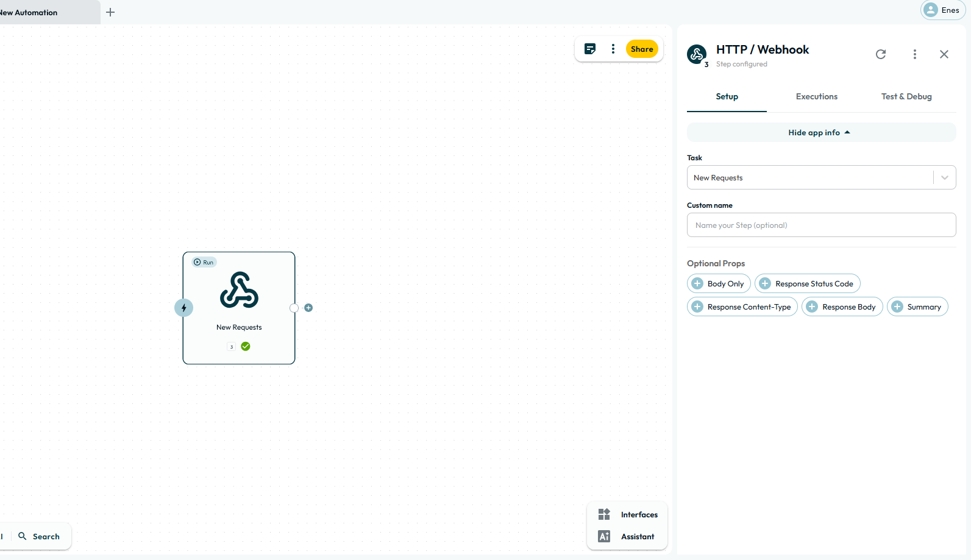This screenshot has width=971, height=560.
Task: Add next step with plus connector
Action: (308, 308)
